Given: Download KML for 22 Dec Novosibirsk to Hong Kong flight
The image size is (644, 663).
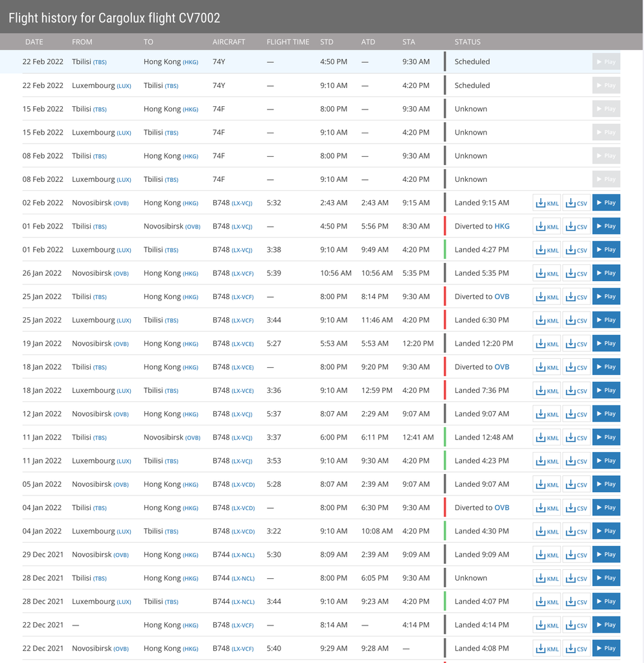Looking at the screenshot, I should click(547, 649).
